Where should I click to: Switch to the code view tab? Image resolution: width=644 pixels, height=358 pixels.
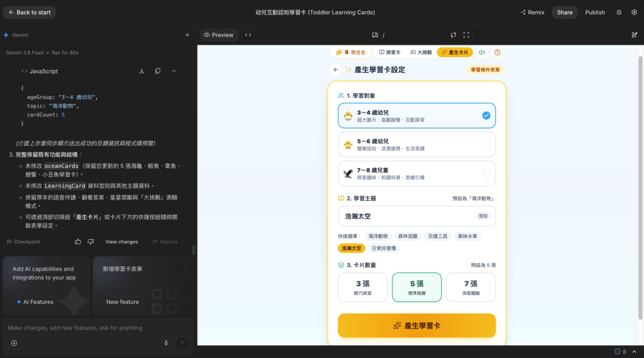coord(248,35)
